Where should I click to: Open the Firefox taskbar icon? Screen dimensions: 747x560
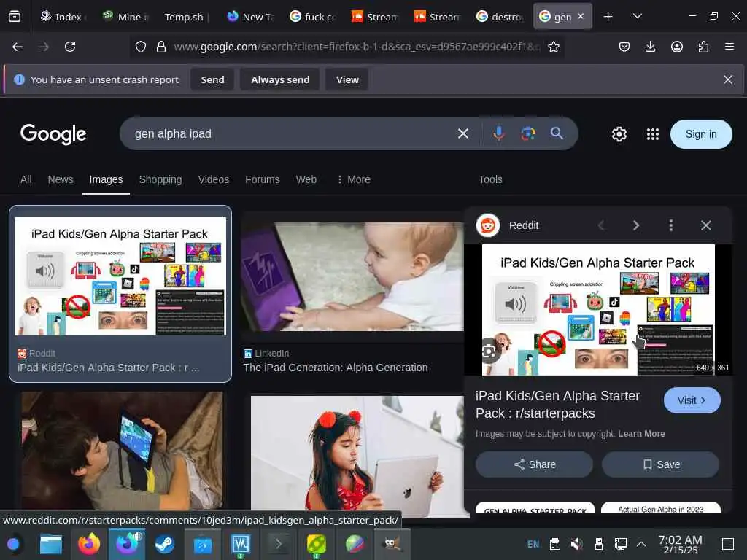(x=89, y=544)
